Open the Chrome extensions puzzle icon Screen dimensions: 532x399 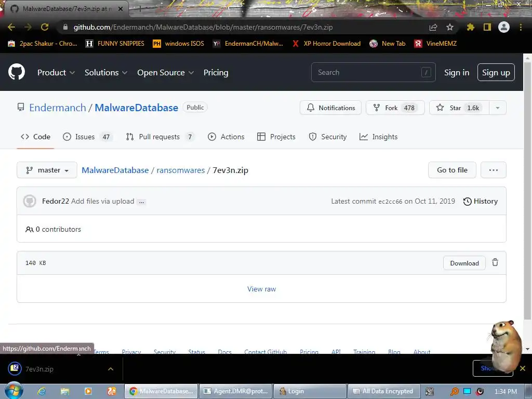click(471, 27)
